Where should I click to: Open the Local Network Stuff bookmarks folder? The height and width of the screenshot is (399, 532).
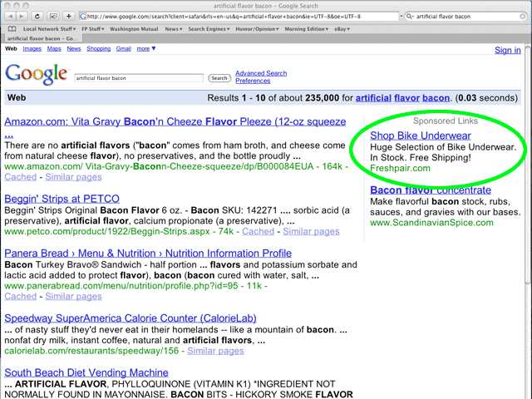click(49, 29)
